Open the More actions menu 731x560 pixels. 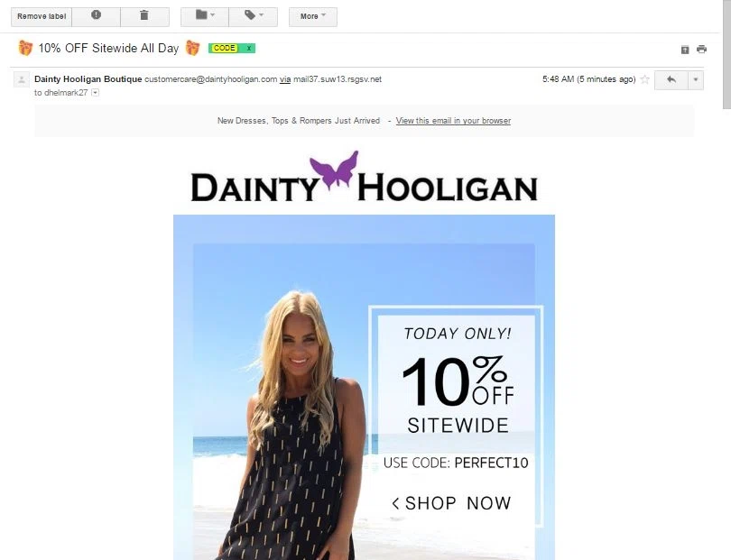pos(313,16)
